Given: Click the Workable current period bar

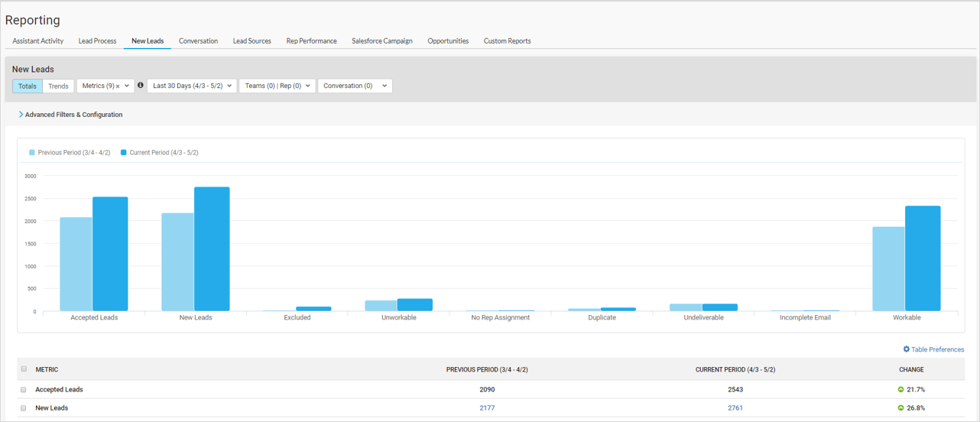Looking at the screenshot, I should [x=923, y=258].
